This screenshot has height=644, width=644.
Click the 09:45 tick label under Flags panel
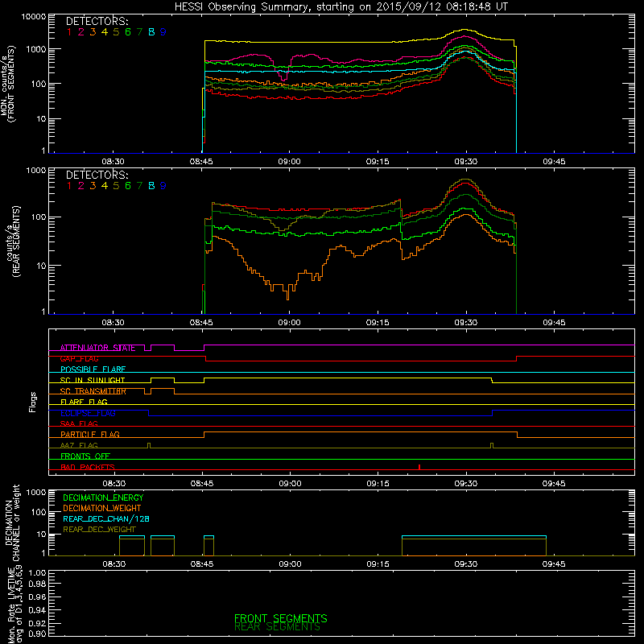click(554, 484)
